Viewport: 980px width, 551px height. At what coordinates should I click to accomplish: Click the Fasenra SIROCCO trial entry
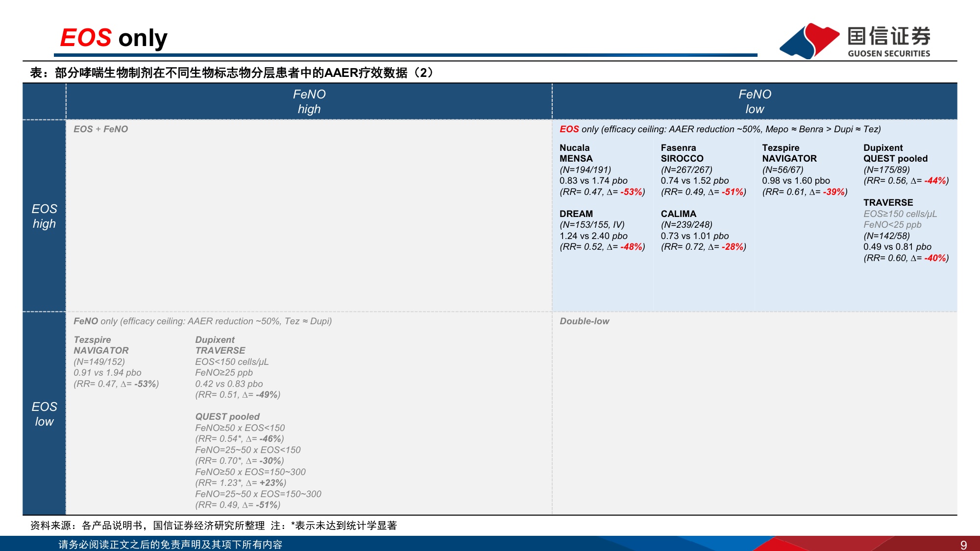coord(703,170)
